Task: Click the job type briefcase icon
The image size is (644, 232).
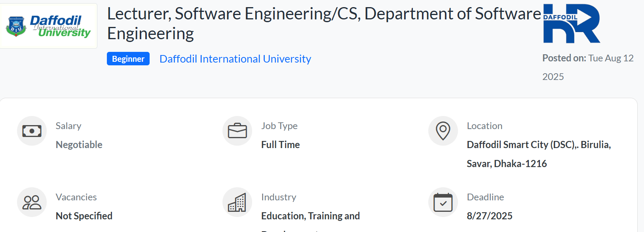Action: click(x=237, y=131)
